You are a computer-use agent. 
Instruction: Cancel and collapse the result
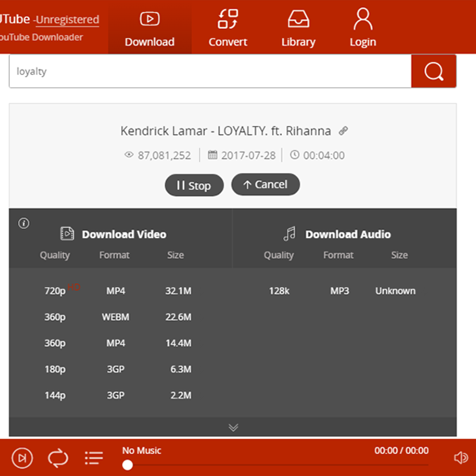(x=265, y=184)
